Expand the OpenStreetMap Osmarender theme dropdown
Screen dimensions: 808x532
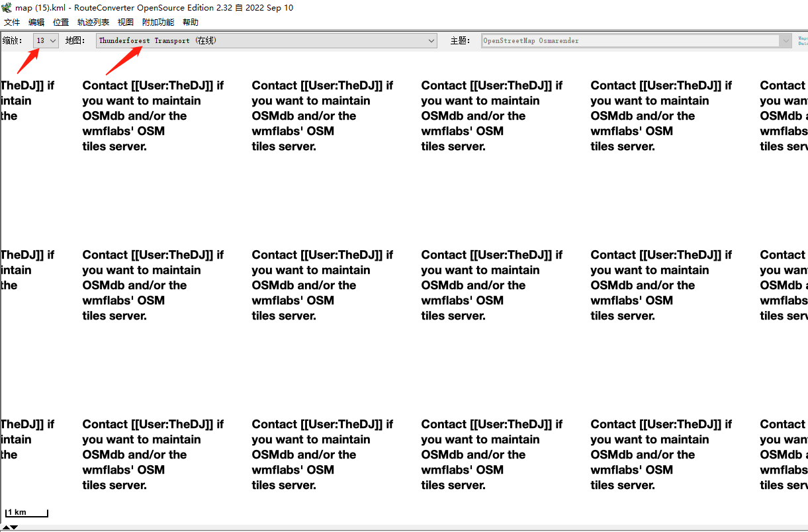[636, 41]
